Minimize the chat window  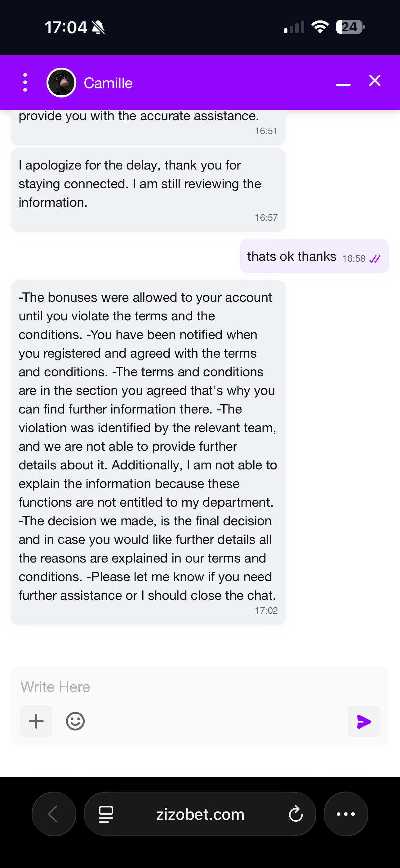tap(343, 84)
